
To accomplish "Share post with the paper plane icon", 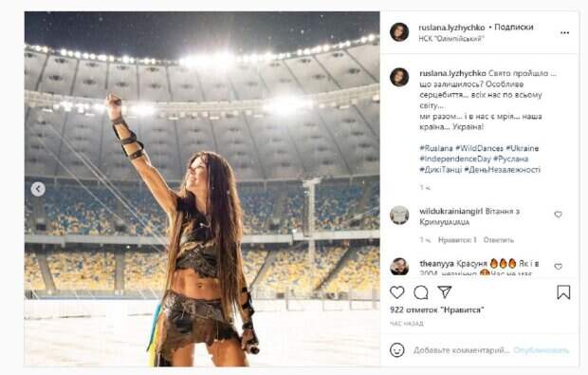I will coord(445,291).
